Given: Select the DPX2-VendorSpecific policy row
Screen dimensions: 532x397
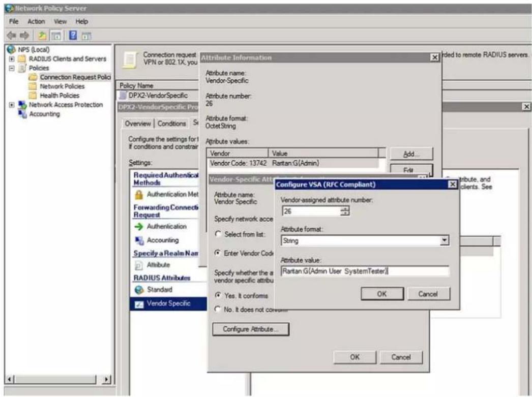Looking at the screenshot, I should [x=158, y=95].
